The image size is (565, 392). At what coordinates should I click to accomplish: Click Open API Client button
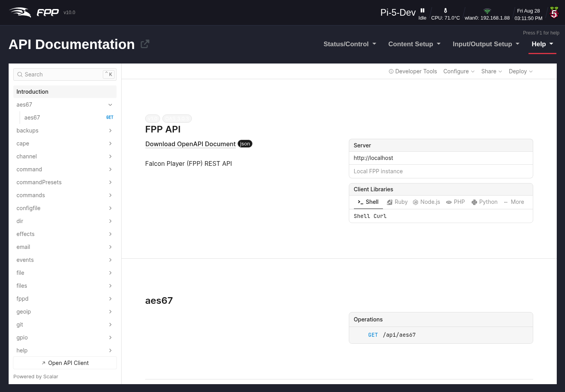click(65, 363)
